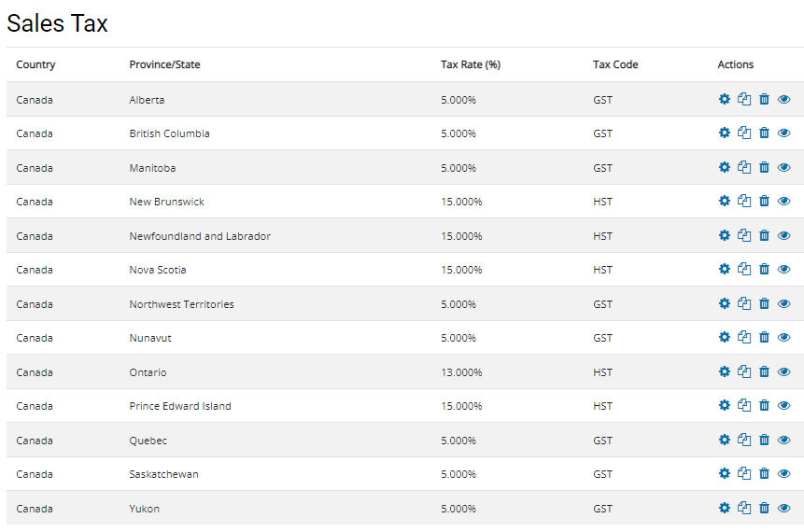Duplicate the Nova Scotia tax entry
This screenshot has width=804, height=532.
[744, 269]
